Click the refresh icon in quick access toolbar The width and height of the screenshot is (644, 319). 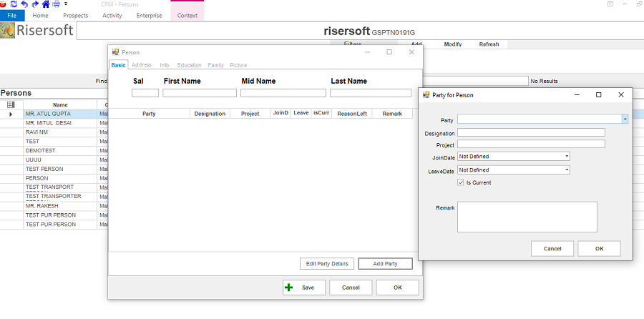(14, 4)
